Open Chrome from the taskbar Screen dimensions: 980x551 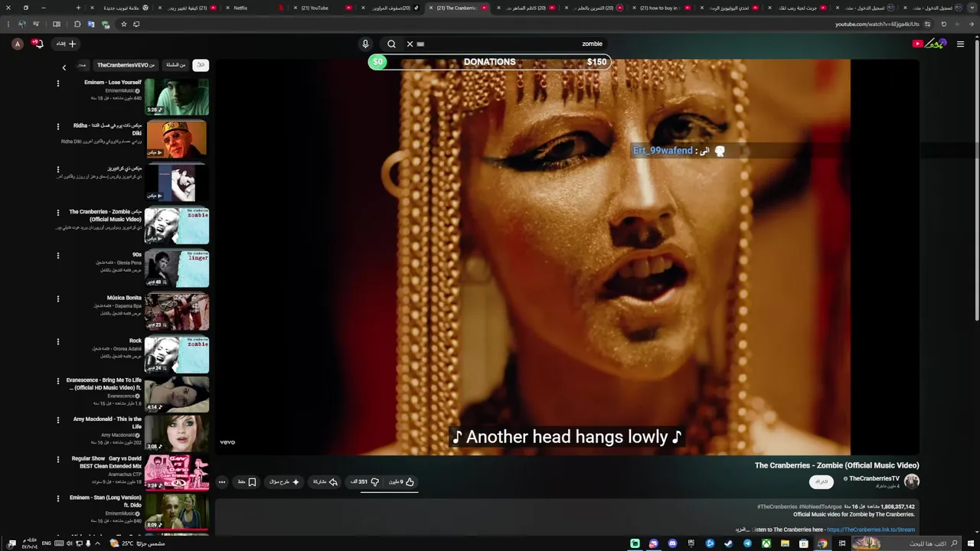tap(822, 543)
